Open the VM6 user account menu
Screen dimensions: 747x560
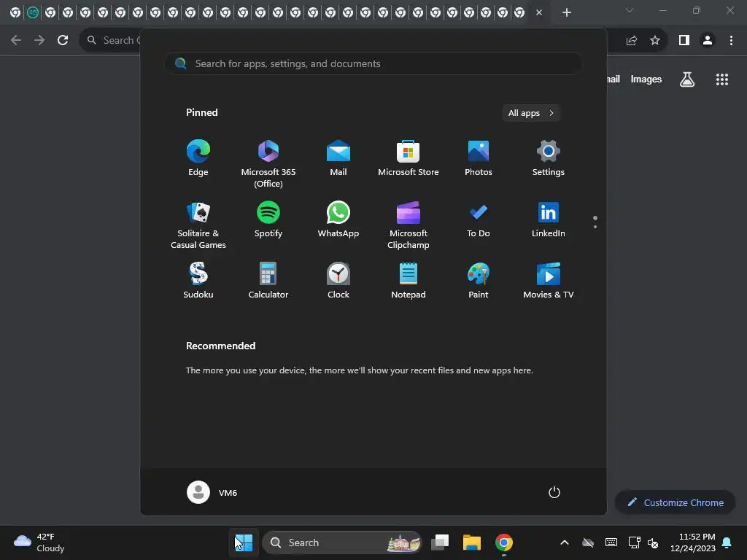pos(212,492)
